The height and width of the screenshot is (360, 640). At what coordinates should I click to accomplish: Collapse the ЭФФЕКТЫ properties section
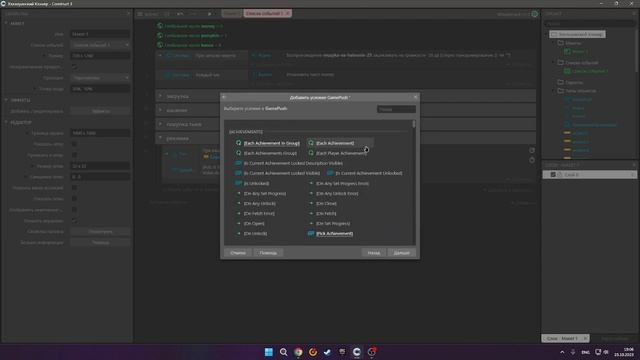6,100
